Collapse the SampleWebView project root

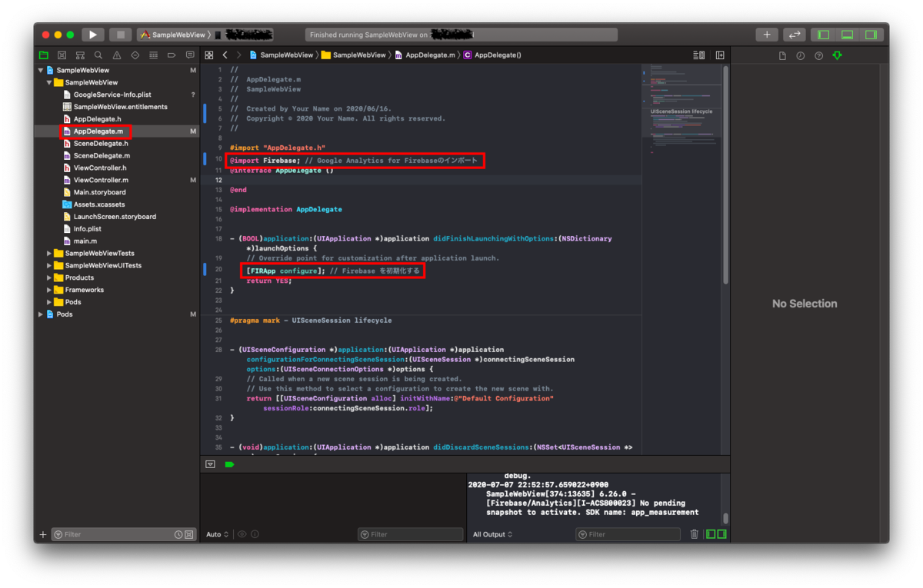point(41,70)
